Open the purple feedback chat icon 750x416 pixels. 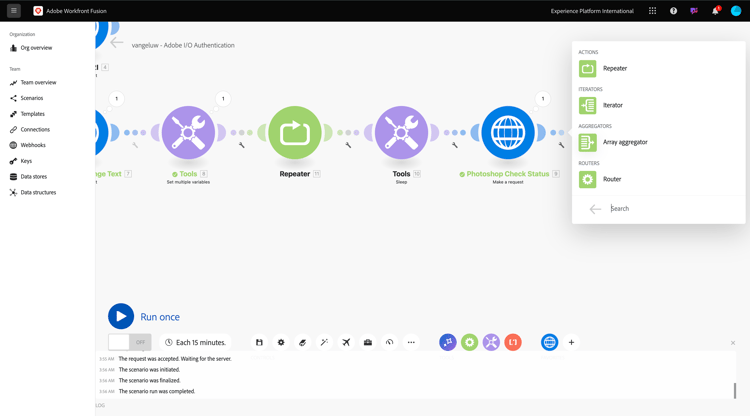point(694,11)
